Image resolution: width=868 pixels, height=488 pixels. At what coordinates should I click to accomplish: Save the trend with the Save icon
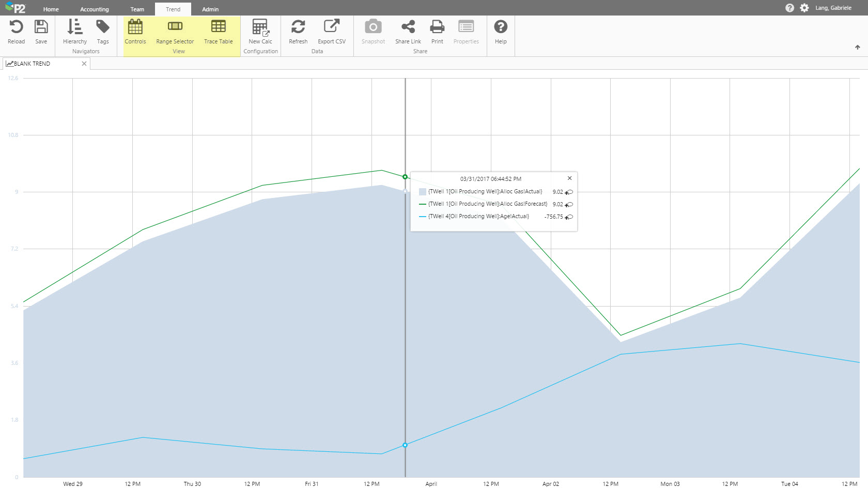41,27
